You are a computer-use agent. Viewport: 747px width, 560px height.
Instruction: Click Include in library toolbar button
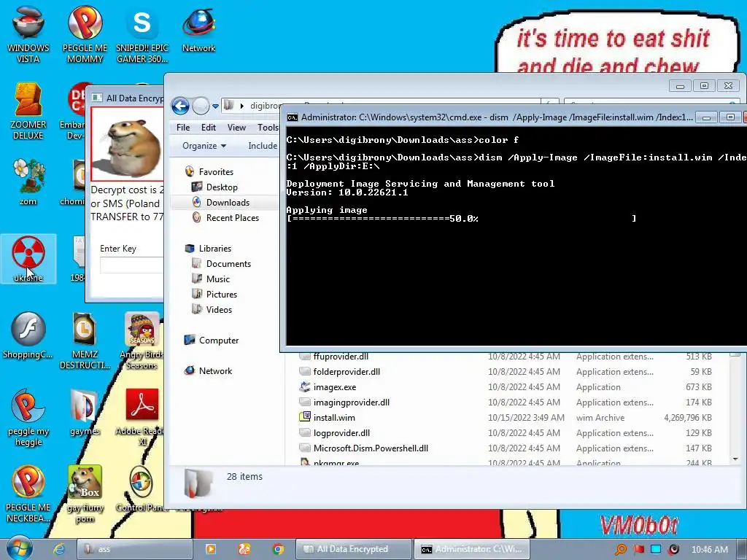click(x=263, y=146)
